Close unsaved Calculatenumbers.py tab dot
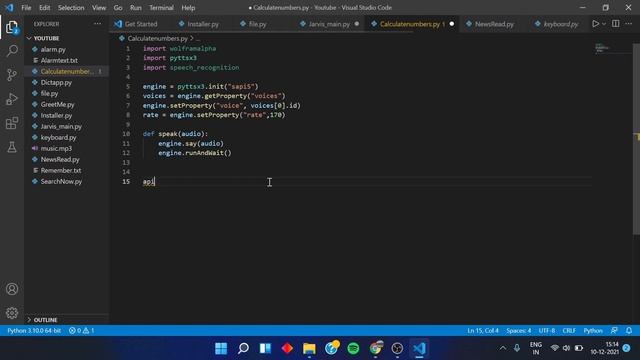Image resolution: width=640 pixels, height=360 pixels. point(451,24)
